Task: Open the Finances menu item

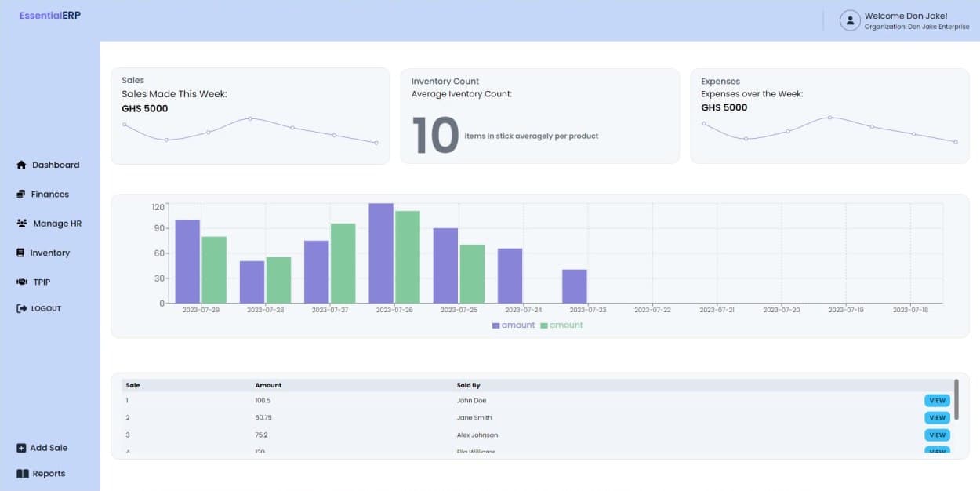Action: pos(49,195)
